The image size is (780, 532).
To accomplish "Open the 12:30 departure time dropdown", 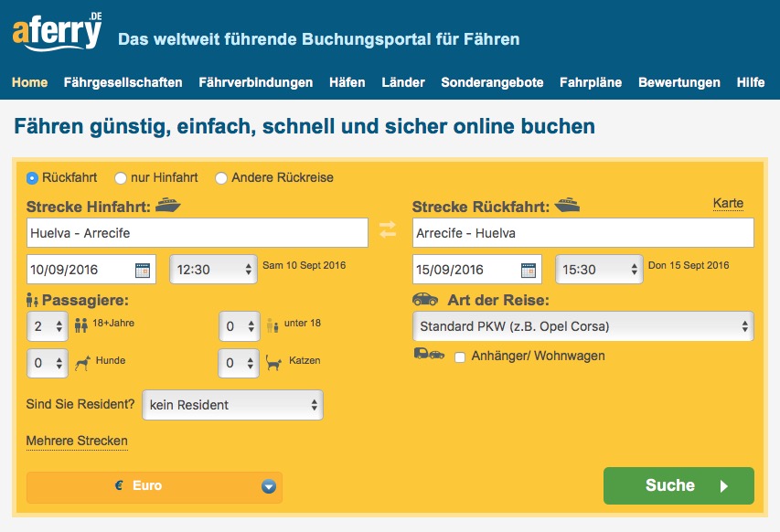I will click(212, 270).
